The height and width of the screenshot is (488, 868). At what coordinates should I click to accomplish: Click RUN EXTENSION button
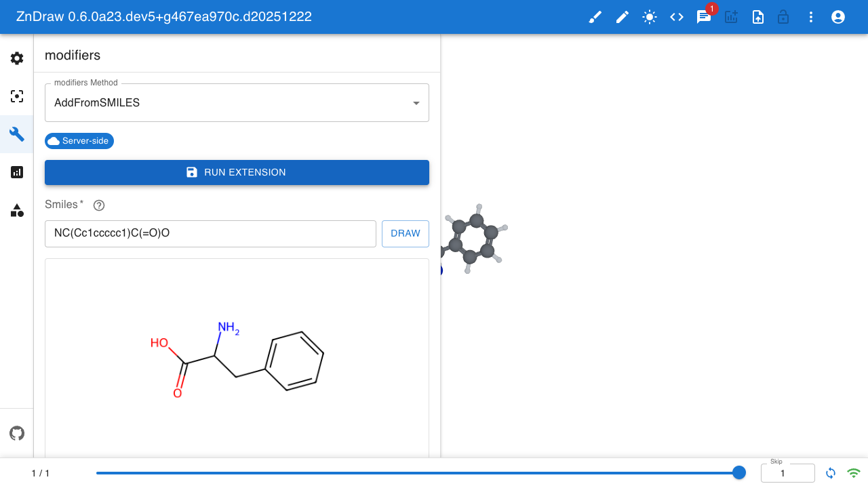coord(237,172)
